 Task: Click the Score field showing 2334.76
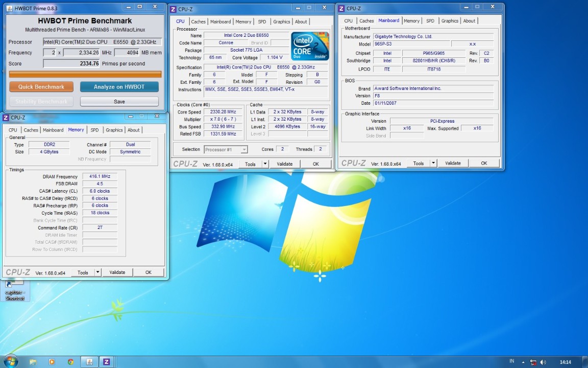coord(71,63)
